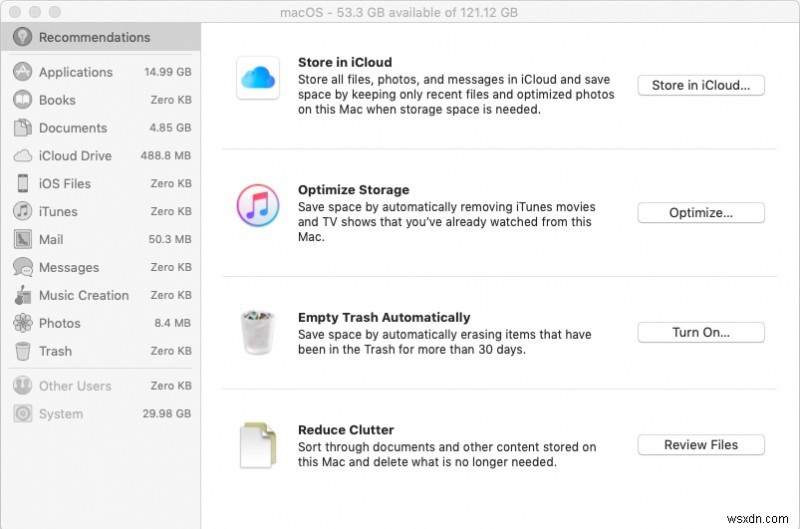Click the Review Files button

701,445
